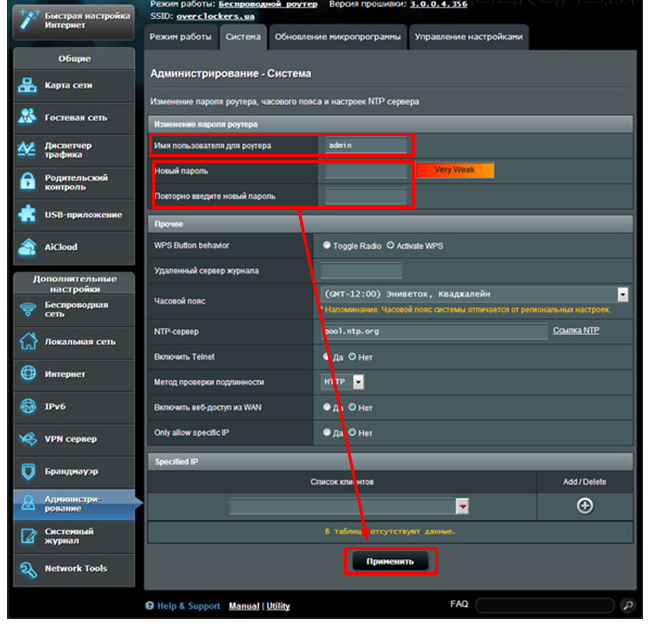648x626 pixels.
Task: Open the Utility link
Action: click(x=278, y=606)
